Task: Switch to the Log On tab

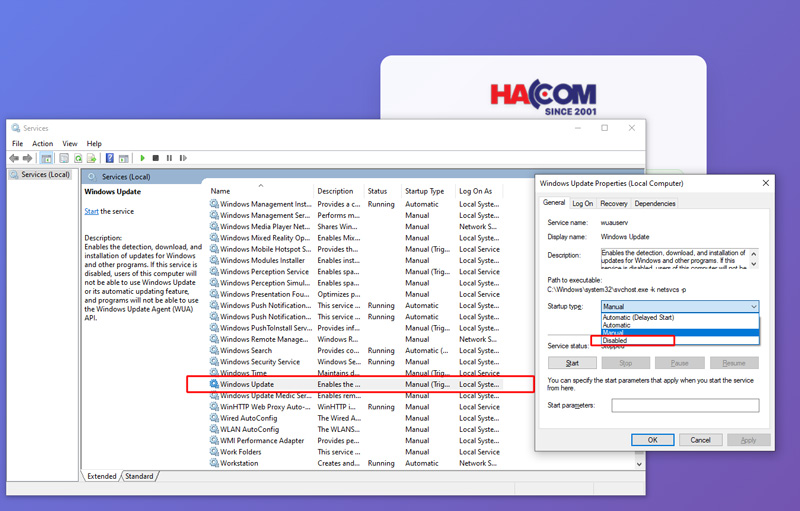Action: click(x=582, y=203)
